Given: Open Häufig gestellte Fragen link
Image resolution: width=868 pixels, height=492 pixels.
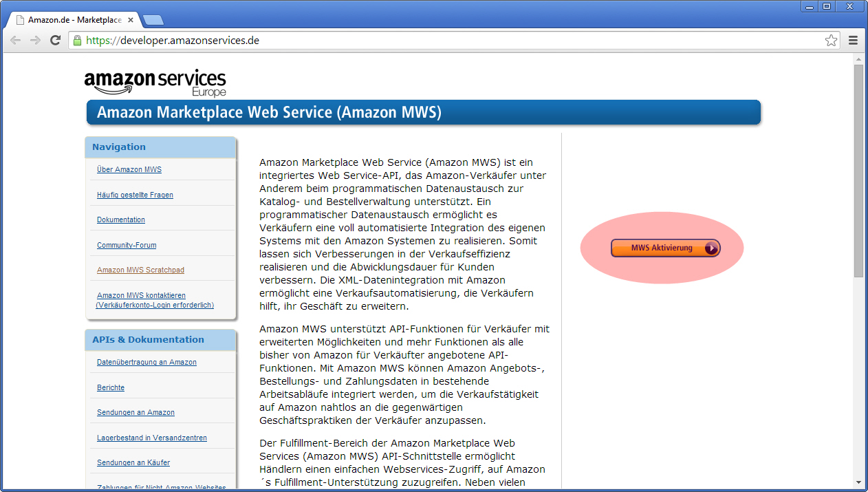Looking at the screenshot, I should (135, 195).
